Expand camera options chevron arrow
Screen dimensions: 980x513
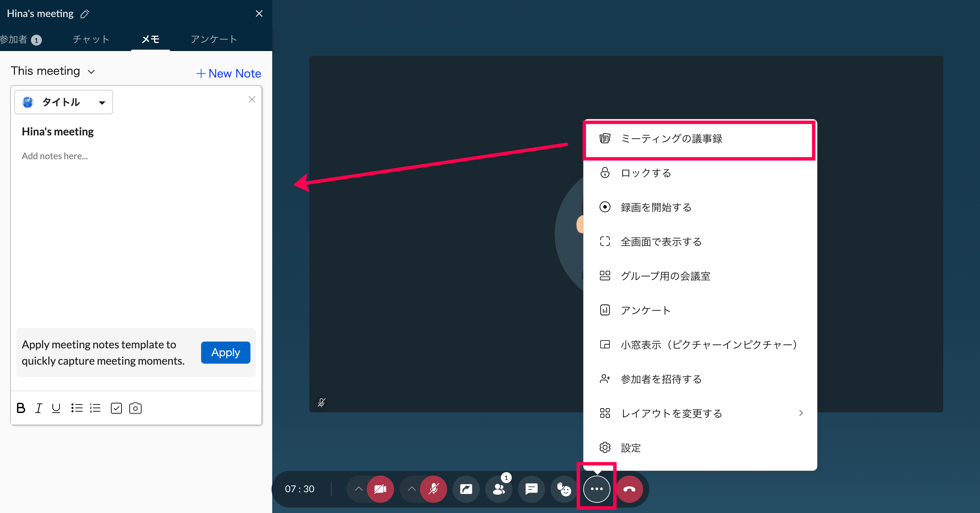tap(358, 489)
